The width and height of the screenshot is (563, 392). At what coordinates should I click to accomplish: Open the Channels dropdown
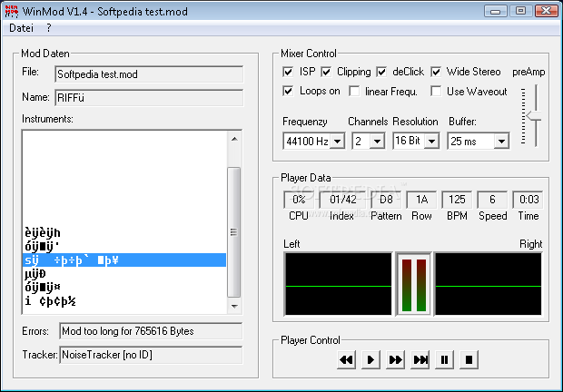point(378,141)
